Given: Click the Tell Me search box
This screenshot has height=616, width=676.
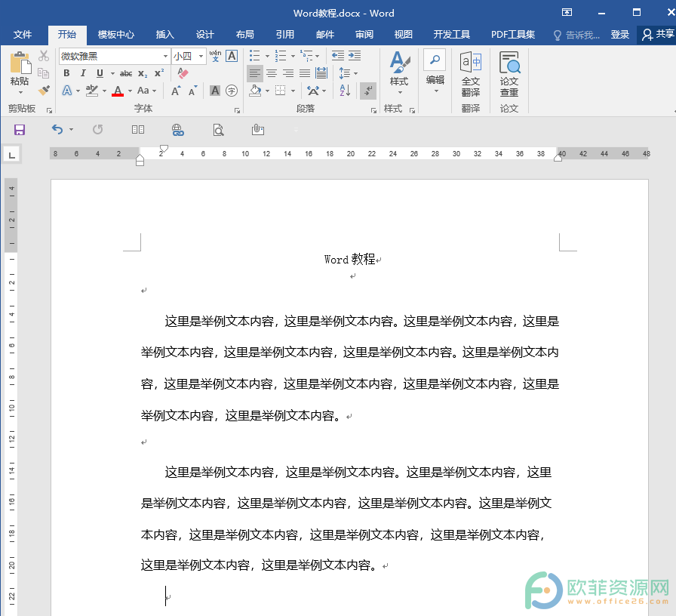Looking at the screenshot, I should pyautogui.click(x=577, y=35).
